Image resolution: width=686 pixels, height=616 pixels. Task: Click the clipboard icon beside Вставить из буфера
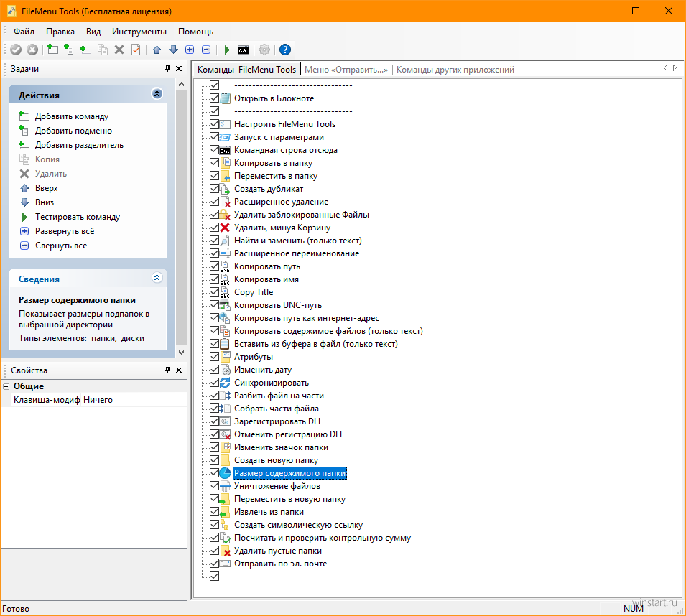225,344
